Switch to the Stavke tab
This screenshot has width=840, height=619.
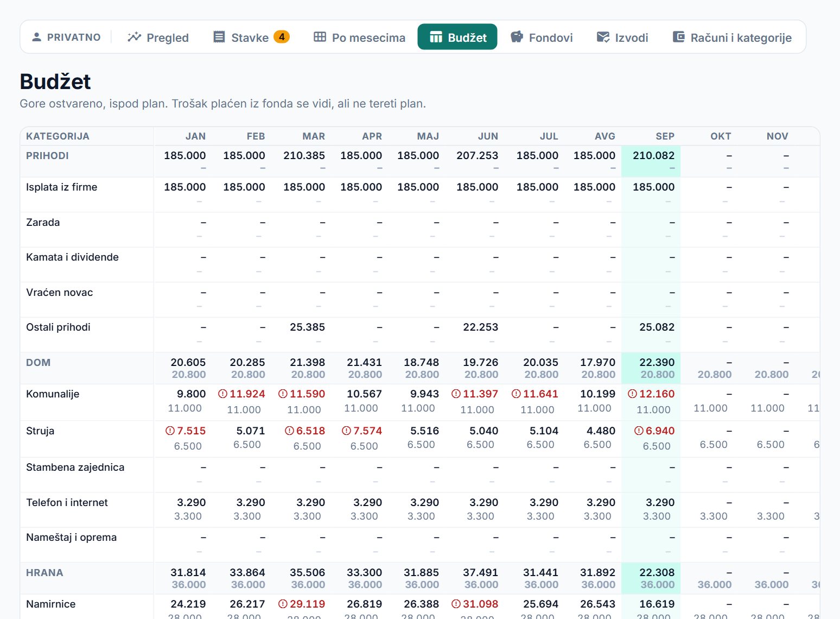(x=251, y=37)
